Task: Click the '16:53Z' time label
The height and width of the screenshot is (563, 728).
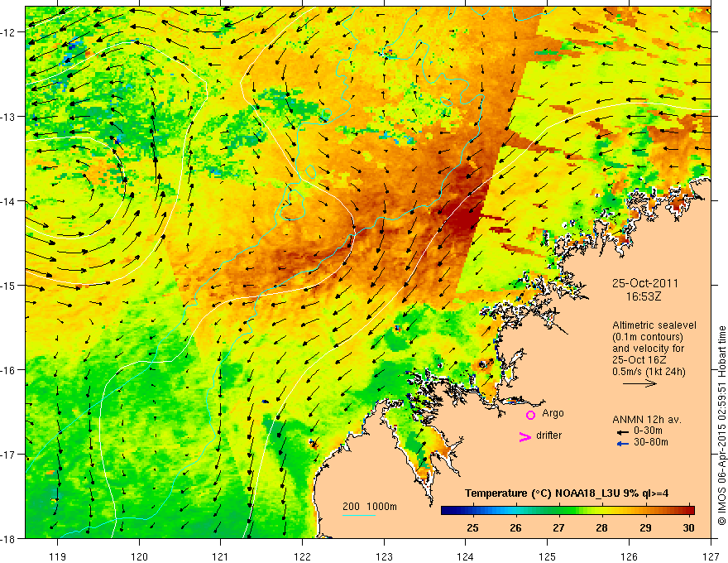Action: [x=643, y=296]
